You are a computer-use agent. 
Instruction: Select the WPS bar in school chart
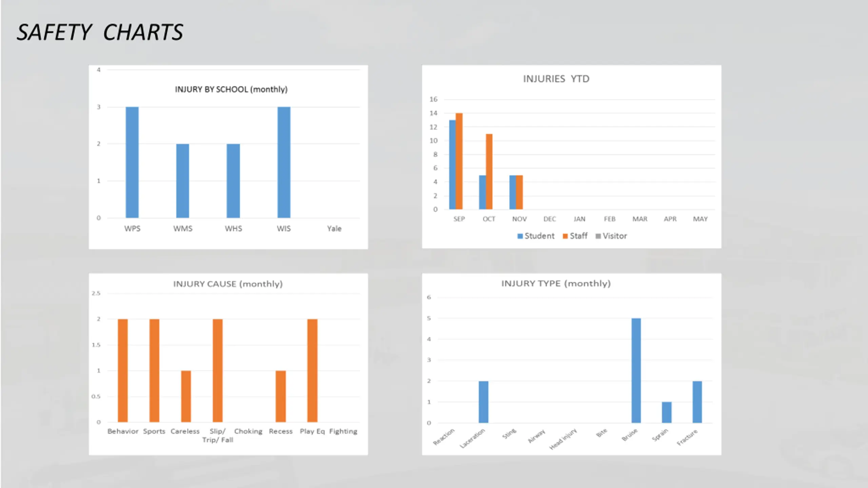(132, 162)
